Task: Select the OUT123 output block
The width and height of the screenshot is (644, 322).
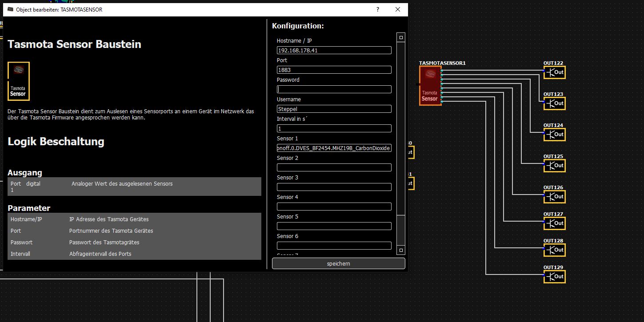Action: (x=555, y=103)
